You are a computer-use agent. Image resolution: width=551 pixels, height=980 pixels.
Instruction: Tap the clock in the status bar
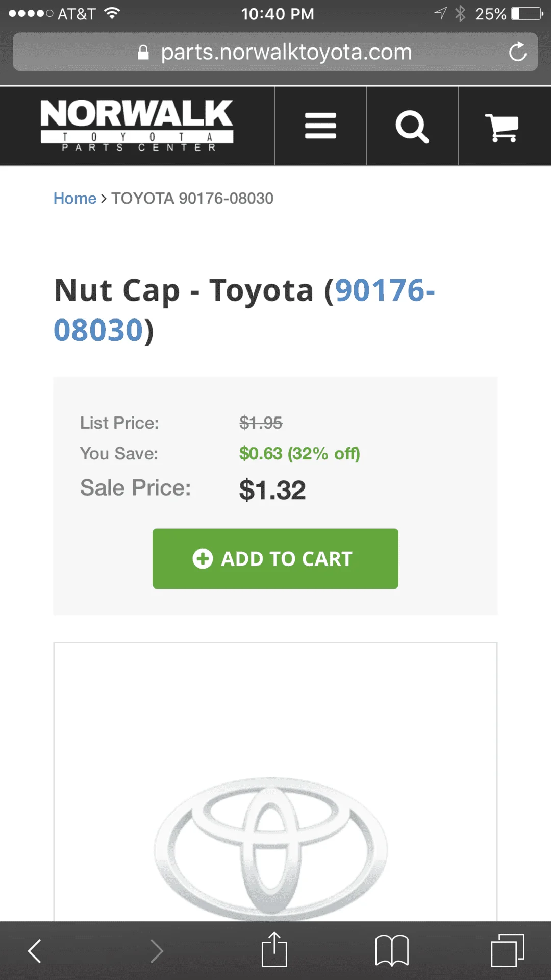point(278,14)
